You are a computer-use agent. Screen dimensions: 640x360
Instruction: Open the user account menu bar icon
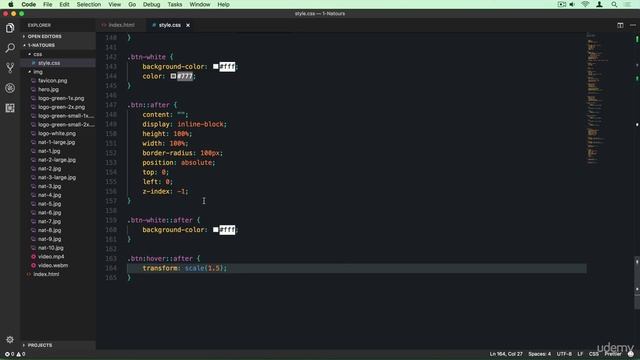pos(599,4)
